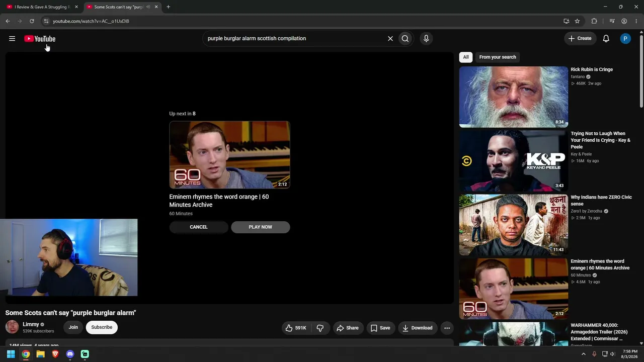The image size is (644, 362).
Task: Dislike the video with thumbs-down
Action: pyautogui.click(x=320, y=328)
